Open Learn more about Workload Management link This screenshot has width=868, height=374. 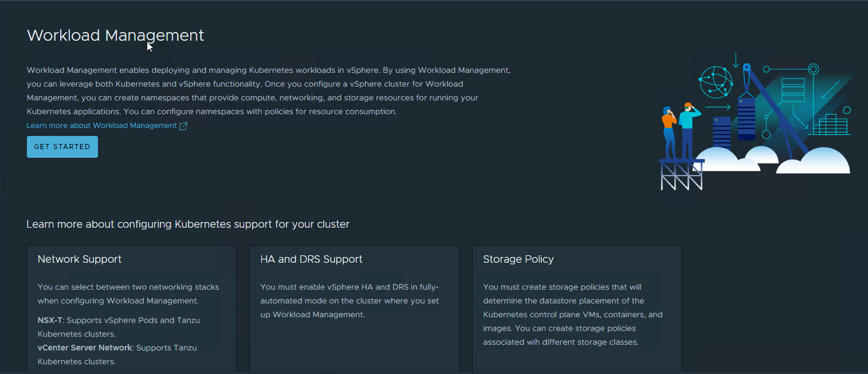(x=101, y=126)
